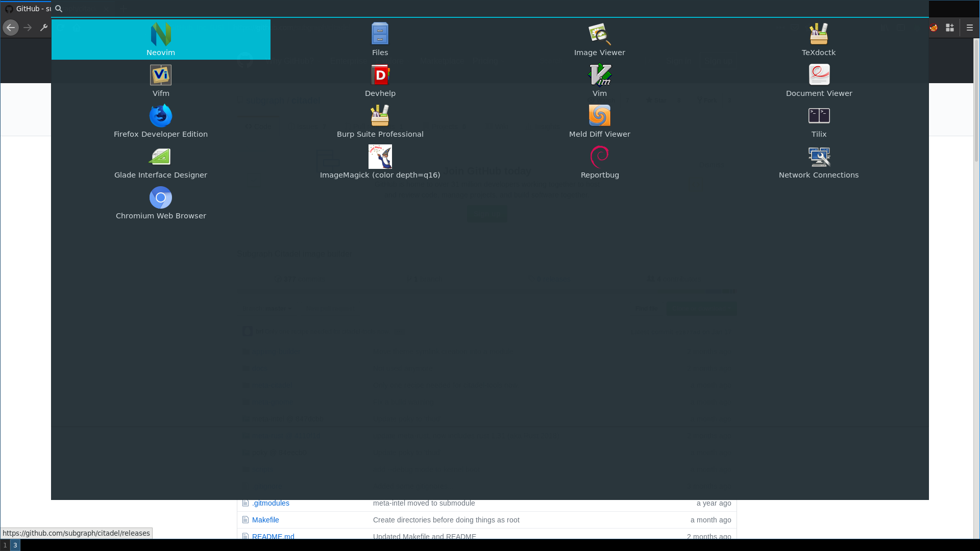Launch Devhelp documentation browser
Image resolution: width=980 pixels, height=551 pixels.
point(380,80)
